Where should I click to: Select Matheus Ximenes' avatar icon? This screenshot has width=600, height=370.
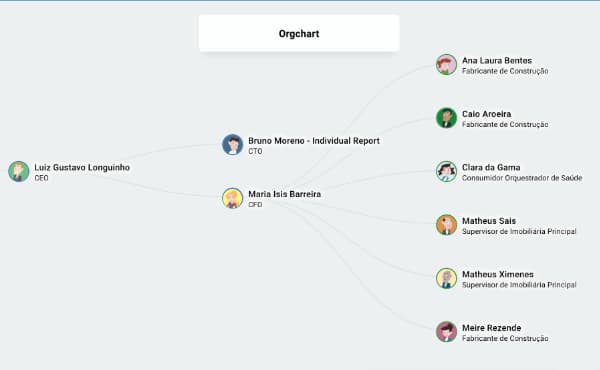coord(447,278)
